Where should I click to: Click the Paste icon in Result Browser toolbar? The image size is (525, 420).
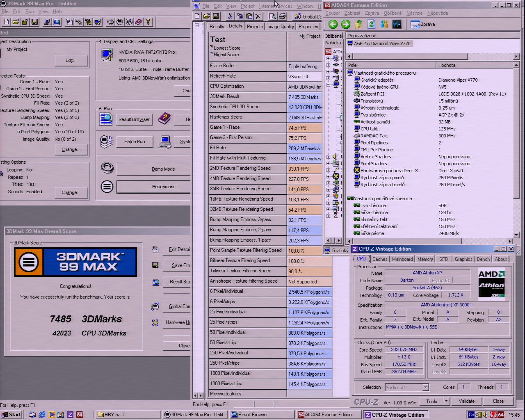click(249, 16)
